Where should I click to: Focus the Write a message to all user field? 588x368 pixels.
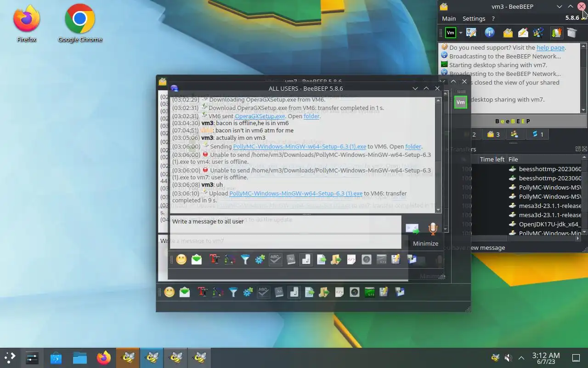285,232
